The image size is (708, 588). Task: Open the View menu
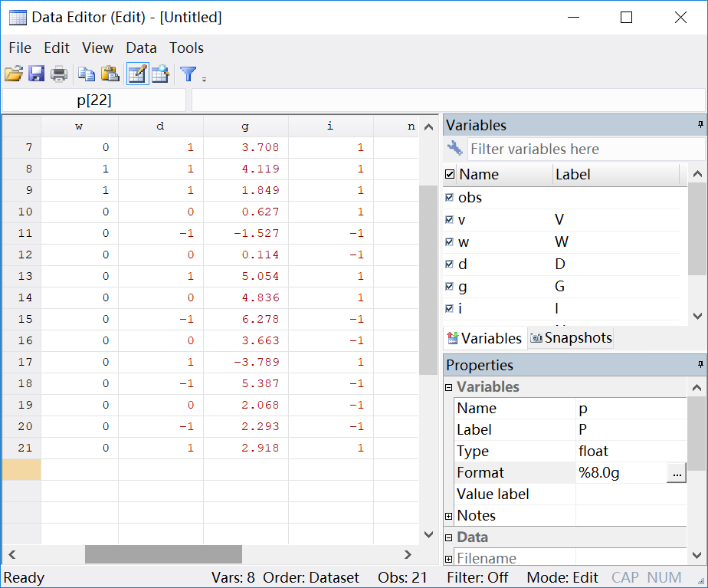tap(97, 48)
